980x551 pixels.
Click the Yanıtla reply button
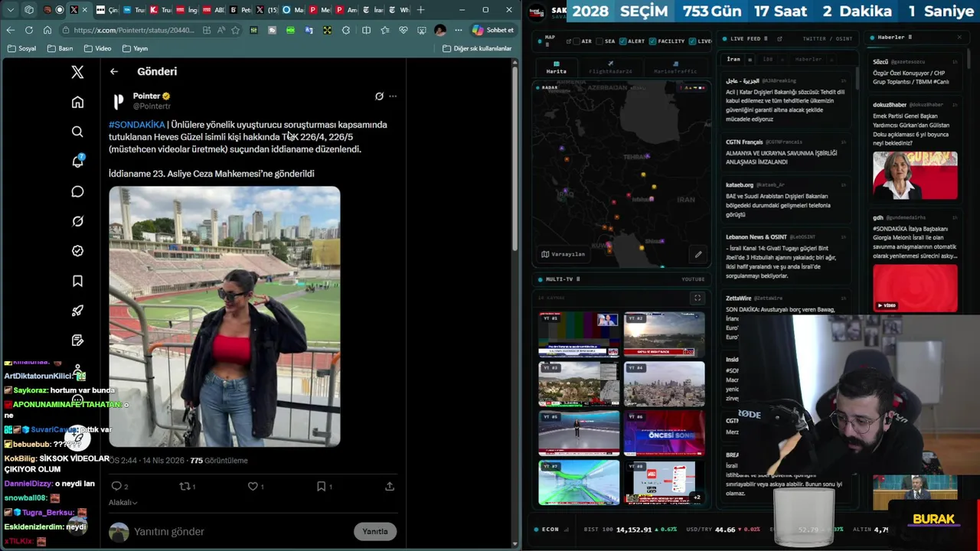[x=375, y=531]
